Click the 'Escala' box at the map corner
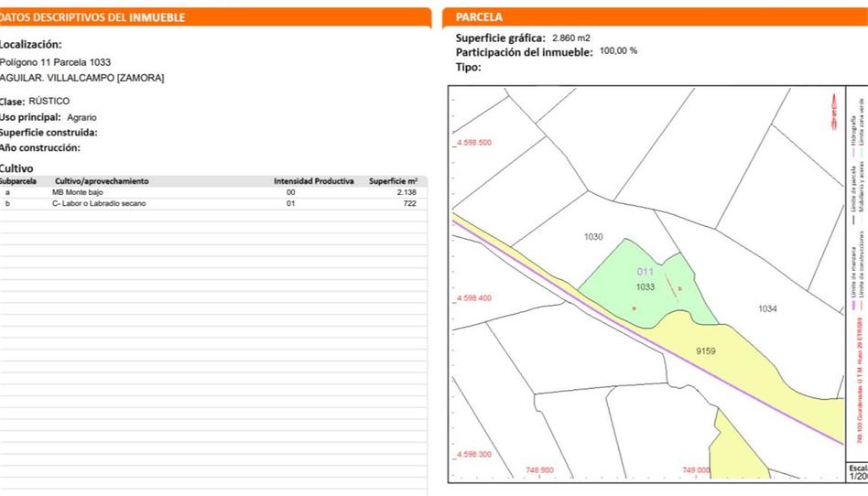868x496 pixels. [x=858, y=472]
